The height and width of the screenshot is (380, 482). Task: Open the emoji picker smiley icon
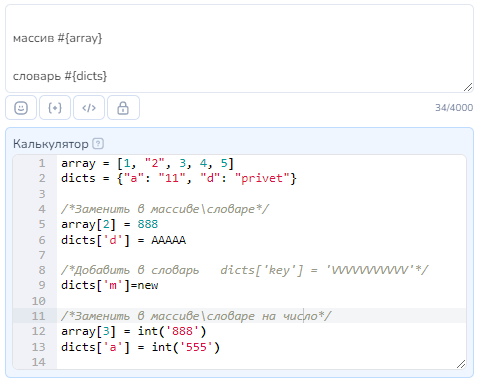(x=21, y=108)
